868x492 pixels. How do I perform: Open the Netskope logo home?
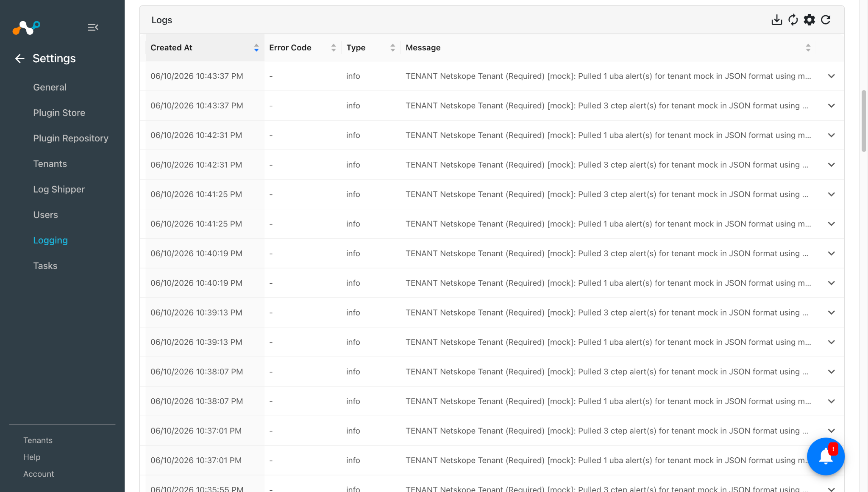26,28
